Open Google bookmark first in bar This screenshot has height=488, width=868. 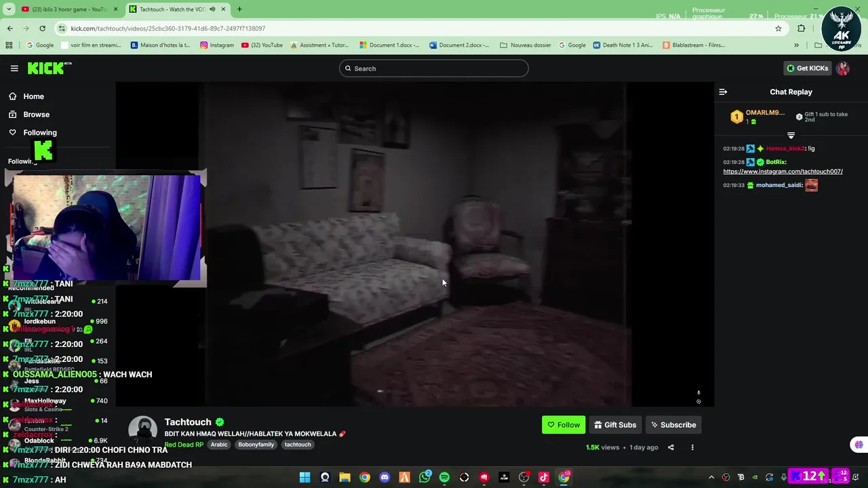point(39,45)
